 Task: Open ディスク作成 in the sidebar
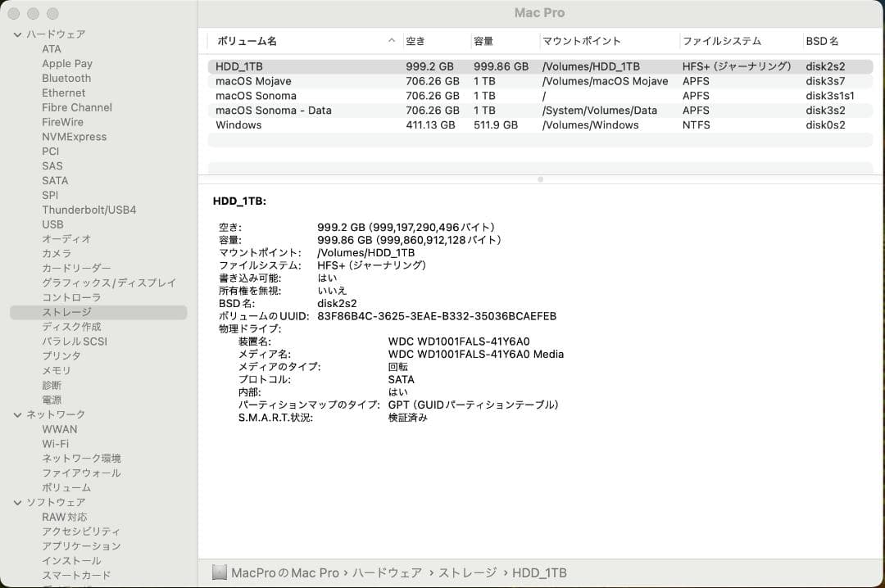pyautogui.click(x=71, y=328)
